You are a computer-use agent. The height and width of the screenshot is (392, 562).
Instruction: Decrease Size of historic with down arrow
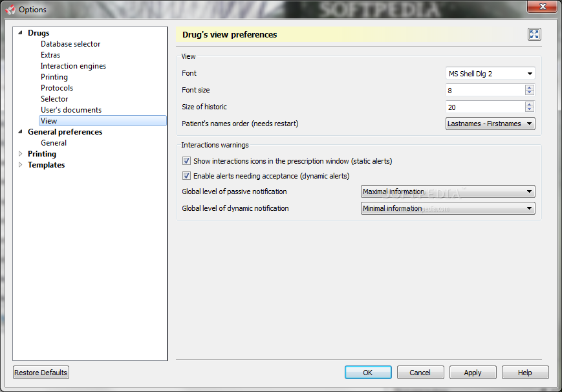[530, 109]
